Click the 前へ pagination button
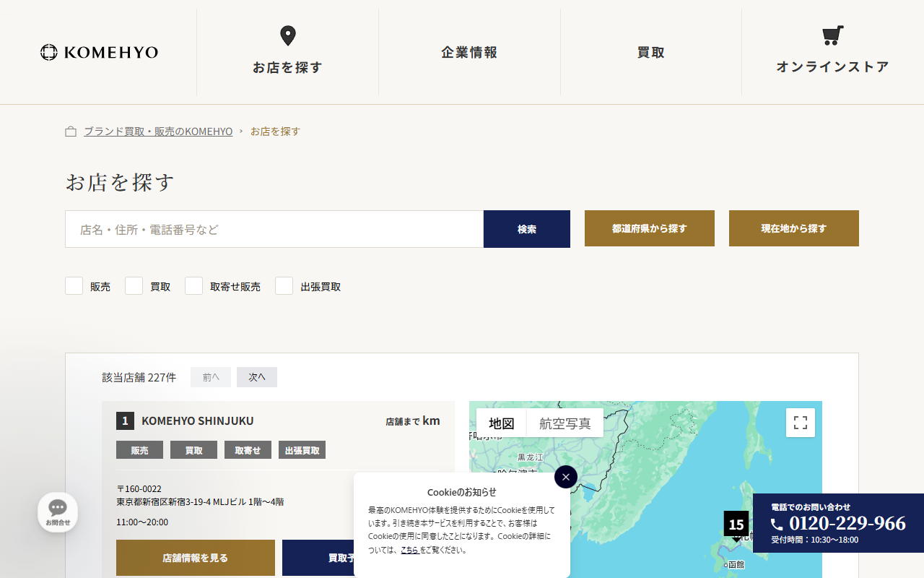Viewport: 924px width, 578px height. pos(211,377)
